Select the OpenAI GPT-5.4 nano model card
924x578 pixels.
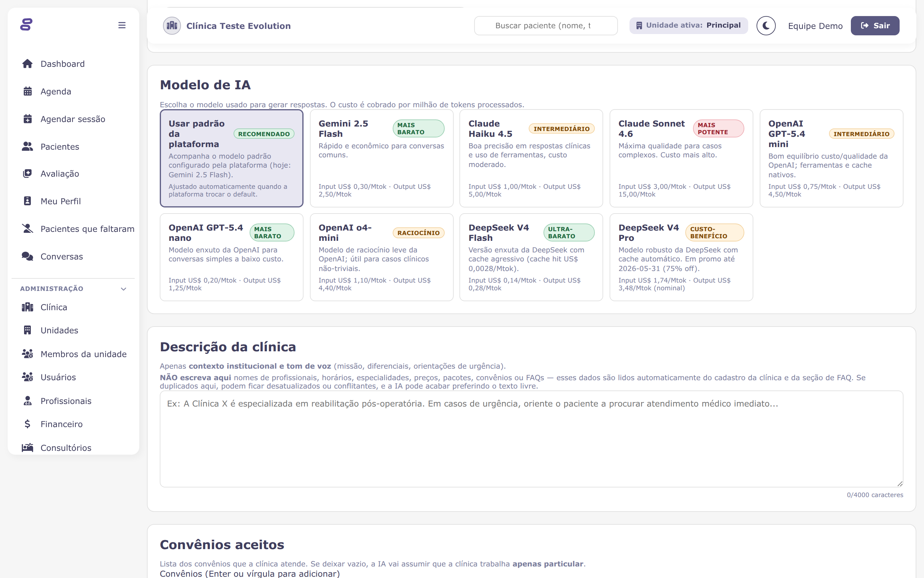231,257
